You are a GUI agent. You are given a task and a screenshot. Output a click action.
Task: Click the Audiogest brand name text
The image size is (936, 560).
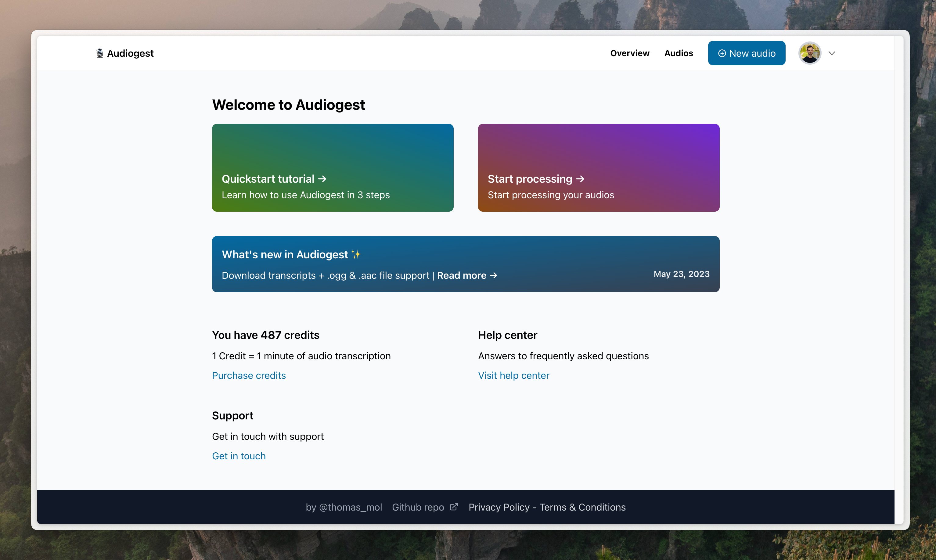pyautogui.click(x=130, y=53)
